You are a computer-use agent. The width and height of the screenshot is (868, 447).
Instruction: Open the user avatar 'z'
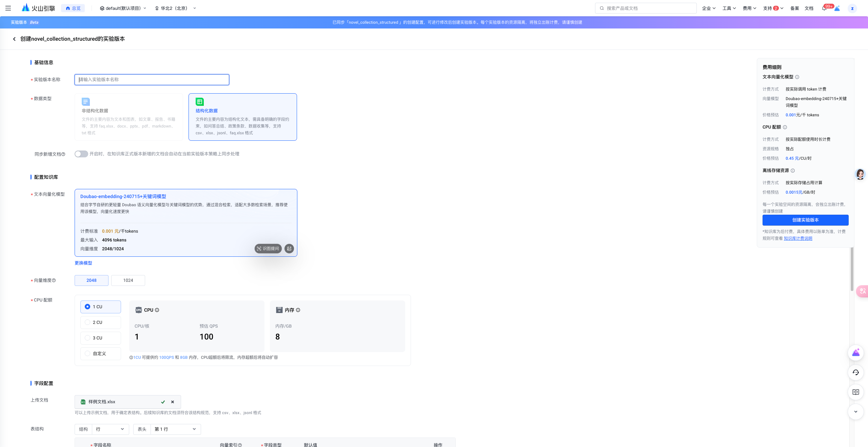coord(852,8)
